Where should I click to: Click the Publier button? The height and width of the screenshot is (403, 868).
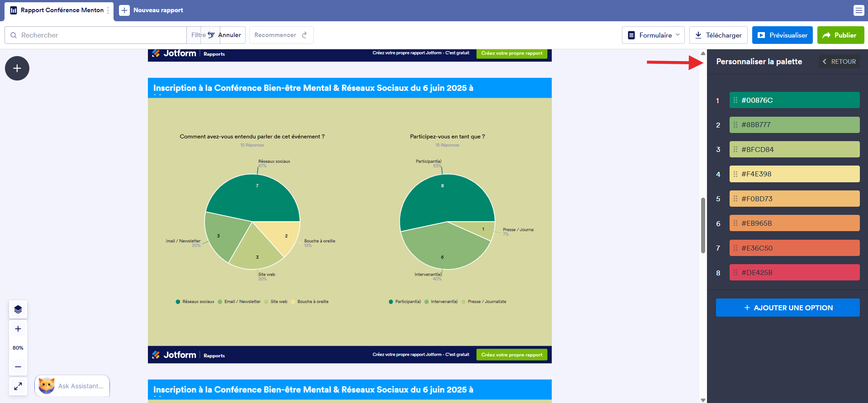(x=840, y=35)
